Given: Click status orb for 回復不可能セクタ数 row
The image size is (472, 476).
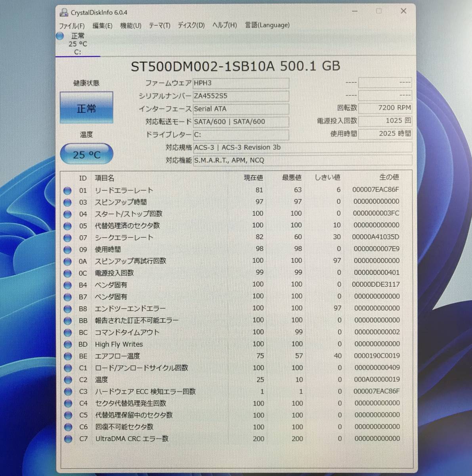Looking at the screenshot, I should coord(68,427).
